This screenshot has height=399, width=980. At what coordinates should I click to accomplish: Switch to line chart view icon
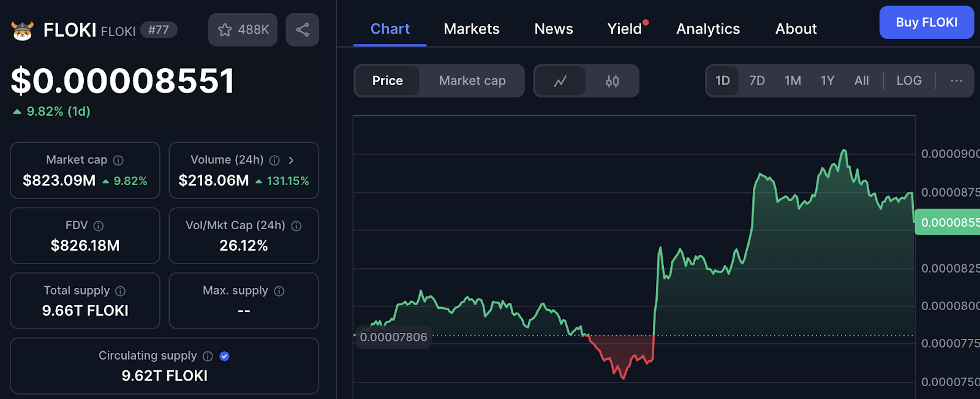click(x=560, y=81)
